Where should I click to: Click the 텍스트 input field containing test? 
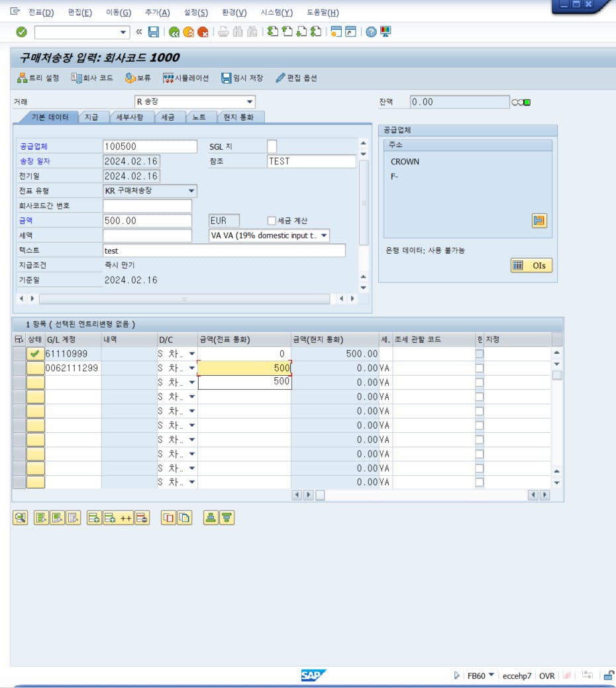(224, 251)
